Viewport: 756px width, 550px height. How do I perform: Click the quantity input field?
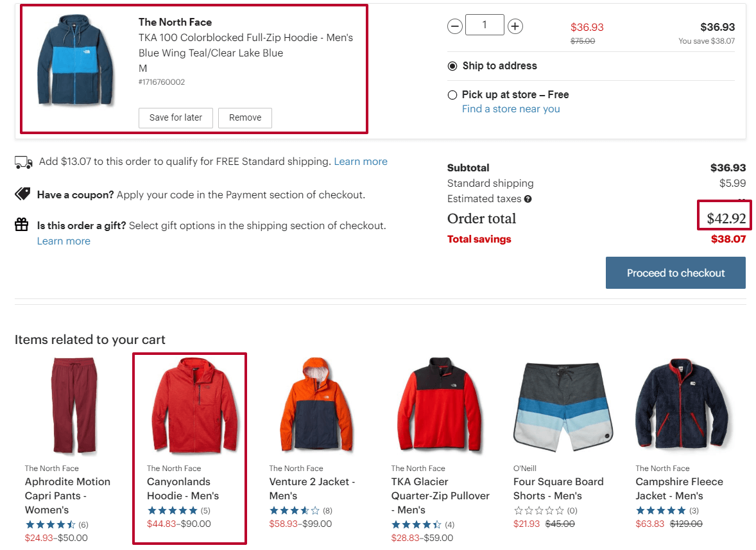(485, 25)
